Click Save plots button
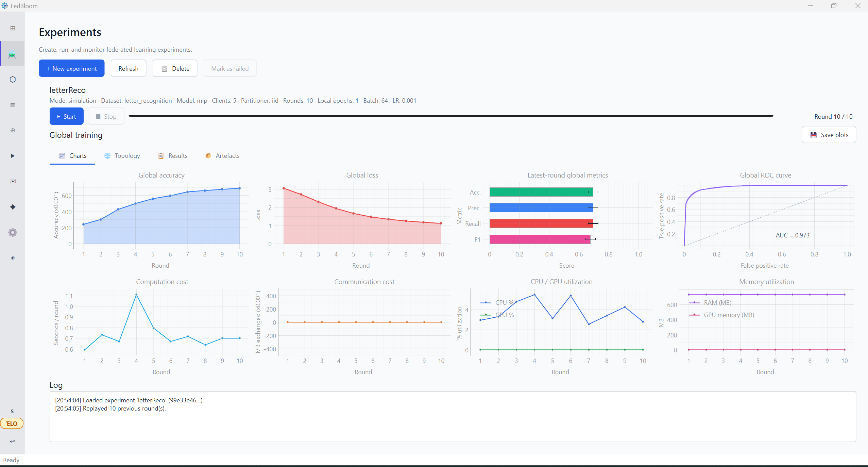Screen dimensions: 868x467 pyautogui.click(x=829, y=135)
